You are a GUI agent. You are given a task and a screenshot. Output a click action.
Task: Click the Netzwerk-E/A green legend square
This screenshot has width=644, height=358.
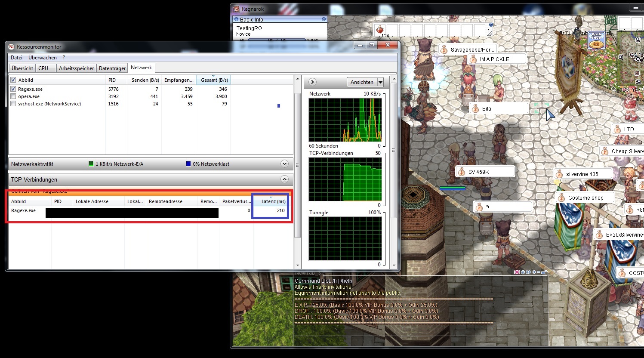coord(91,164)
